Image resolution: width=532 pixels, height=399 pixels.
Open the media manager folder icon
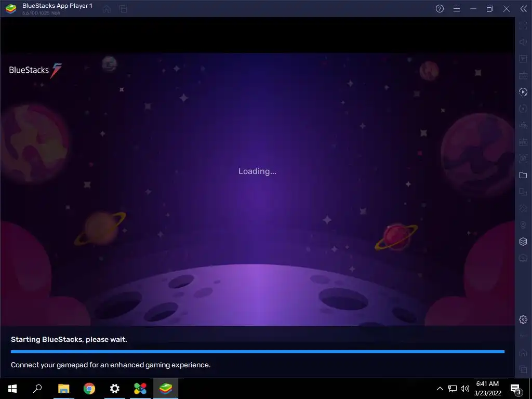pyautogui.click(x=523, y=175)
